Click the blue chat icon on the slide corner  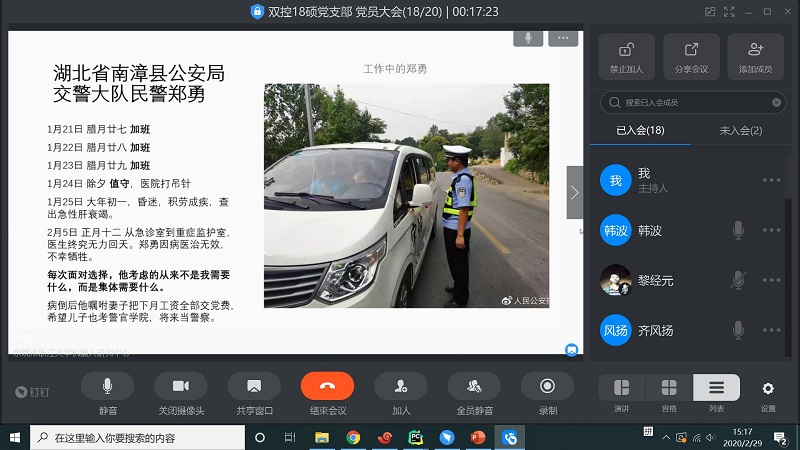(x=571, y=349)
